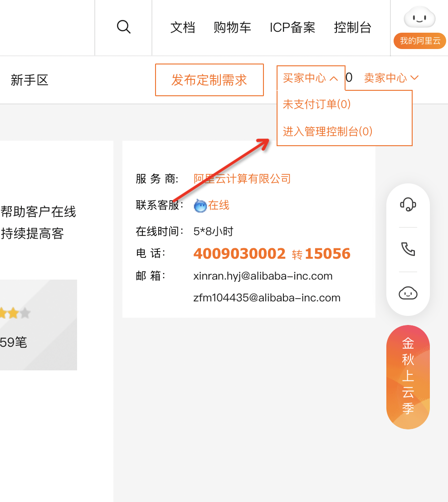
Task: Select 未支付订单(0) menu entry
Action: 317,104
